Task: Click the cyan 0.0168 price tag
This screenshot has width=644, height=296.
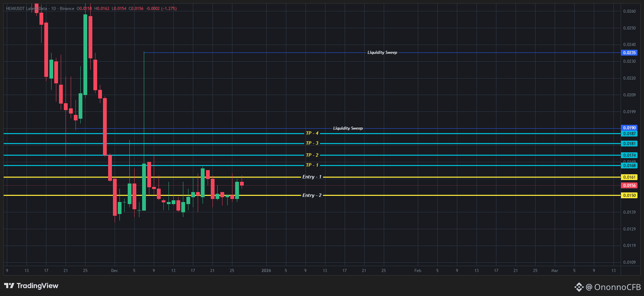Action: (x=629, y=166)
